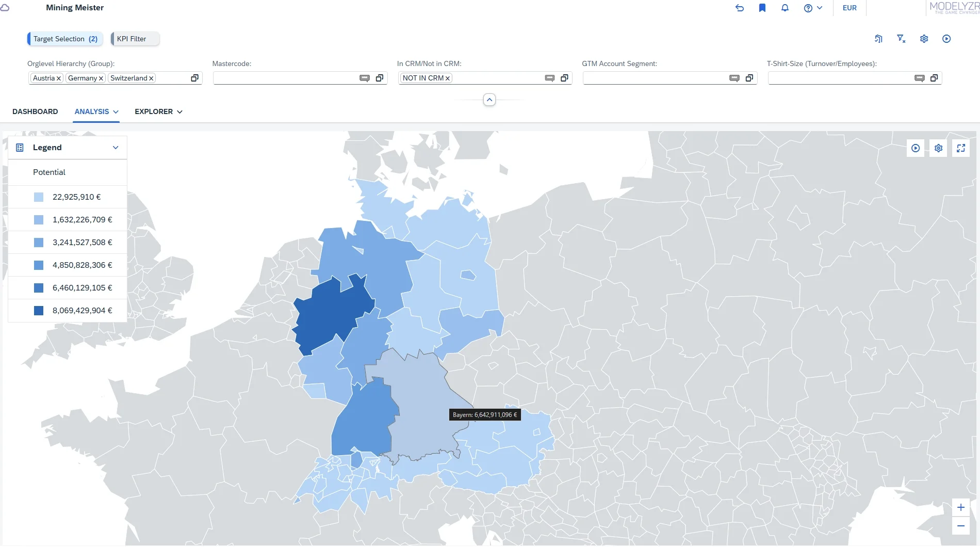
Task: Collapse the Legend panel chevron
Action: pyautogui.click(x=116, y=148)
